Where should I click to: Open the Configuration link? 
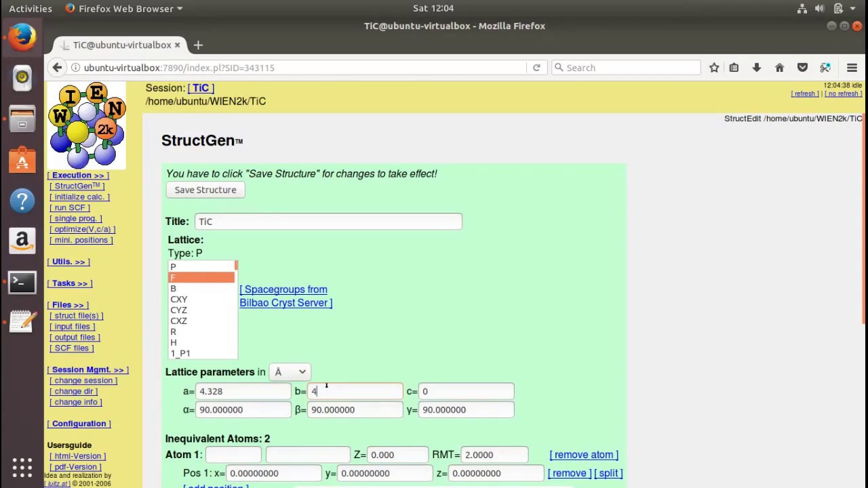click(x=79, y=424)
